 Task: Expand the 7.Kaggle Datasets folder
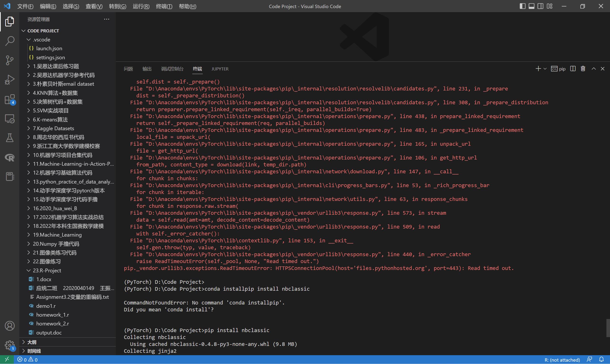pyautogui.click(x=67, y=129)
